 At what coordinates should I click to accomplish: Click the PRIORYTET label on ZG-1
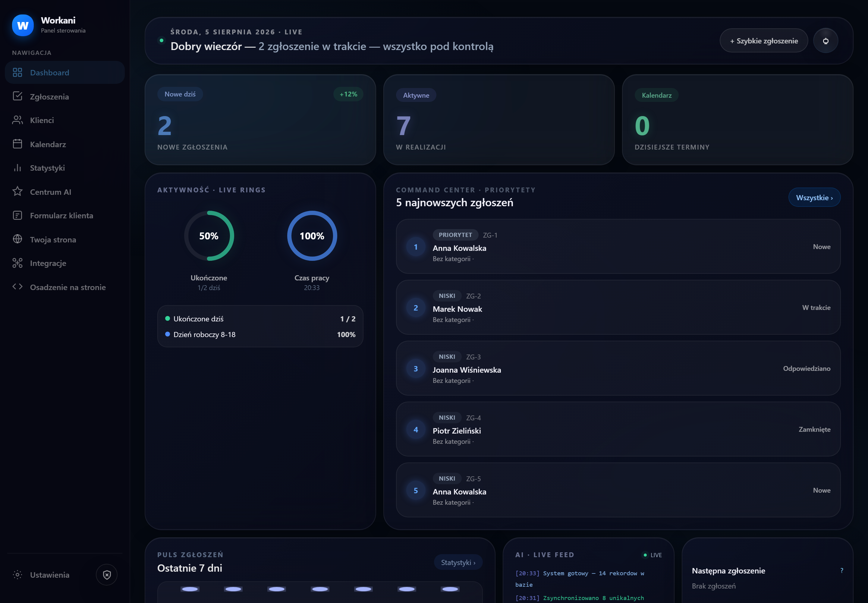click(x=455, y=235)
